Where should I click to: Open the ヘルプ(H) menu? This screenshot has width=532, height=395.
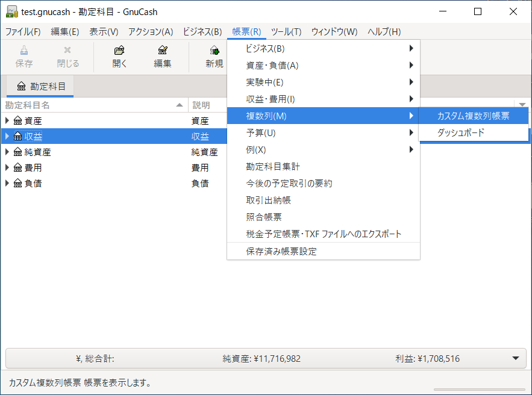[384, 31]
